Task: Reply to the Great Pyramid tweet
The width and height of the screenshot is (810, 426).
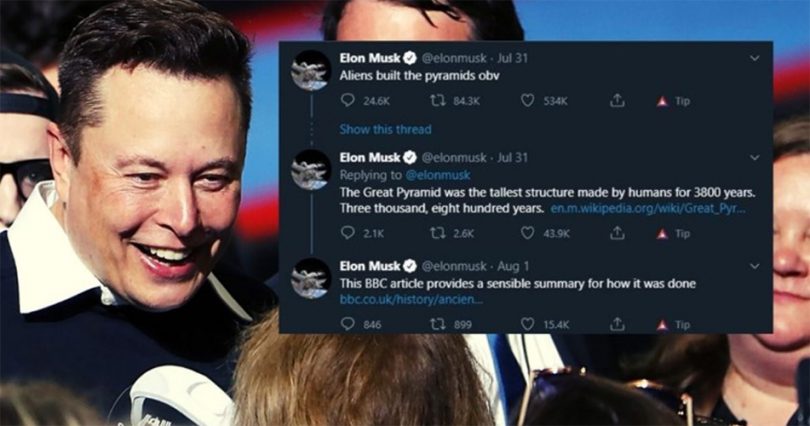Action: click(x=348, y=233)
